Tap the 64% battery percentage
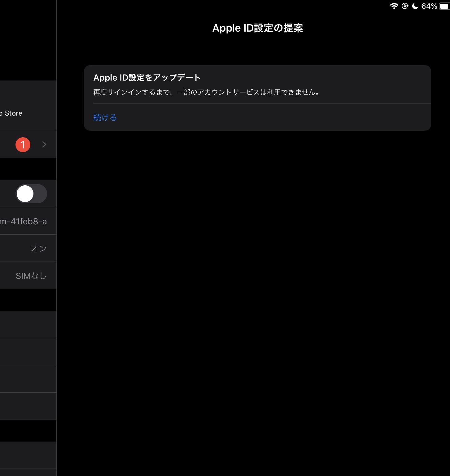Image resolution: width=450 pixels, height=476 pixels. pyautogui.click(x=429, y=6)
